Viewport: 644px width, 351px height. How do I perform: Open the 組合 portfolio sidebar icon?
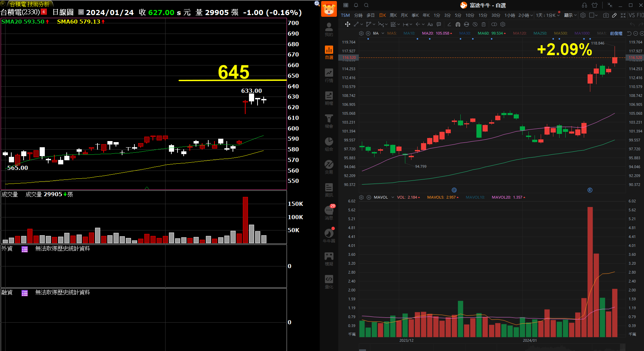tap(329, 144)
